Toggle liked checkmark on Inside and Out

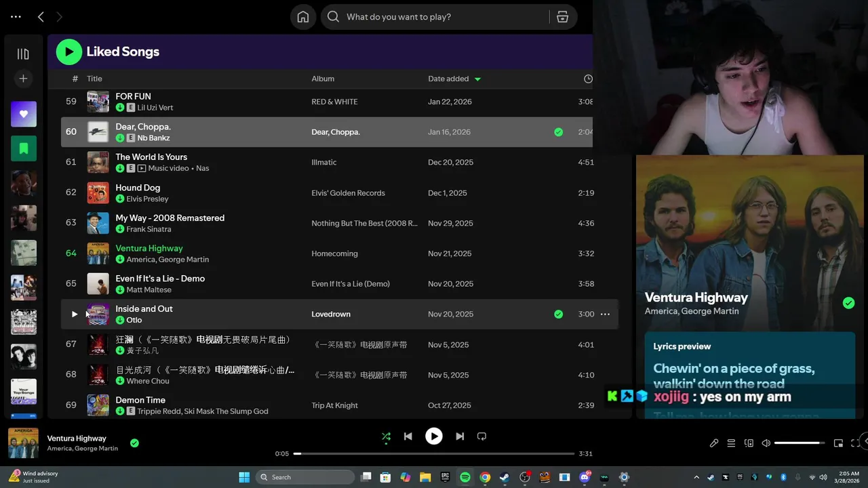click(558, 314)
